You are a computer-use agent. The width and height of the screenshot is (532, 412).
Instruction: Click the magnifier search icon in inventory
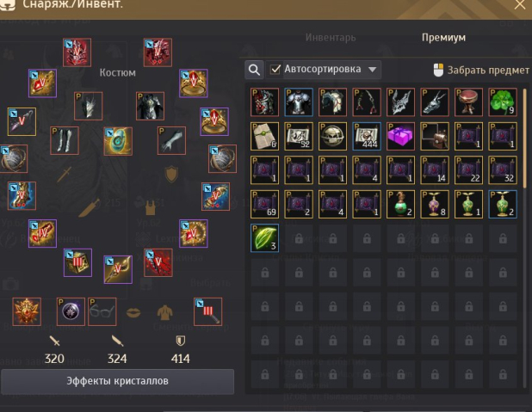254,70
